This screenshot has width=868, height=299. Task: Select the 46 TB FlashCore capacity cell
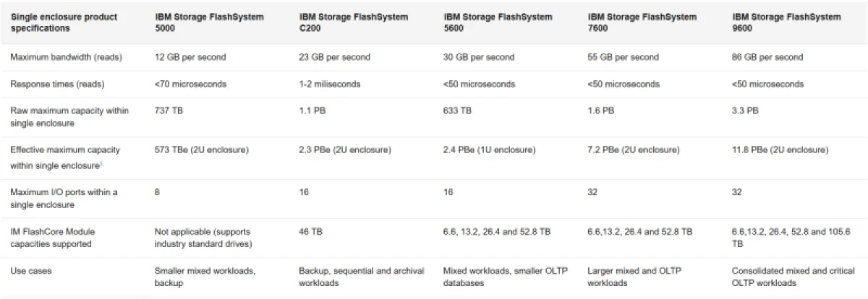tap(312, 232)
